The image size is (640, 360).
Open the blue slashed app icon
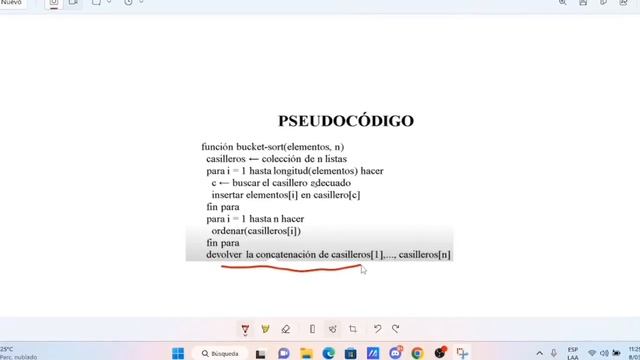[x=373, y=353]
